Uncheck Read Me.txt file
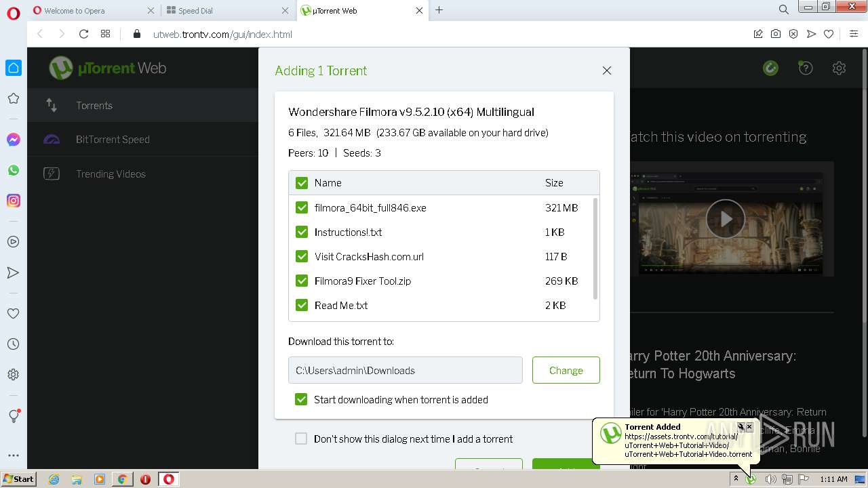The height and width of the screenshot is (488, 868). point(302,305)
